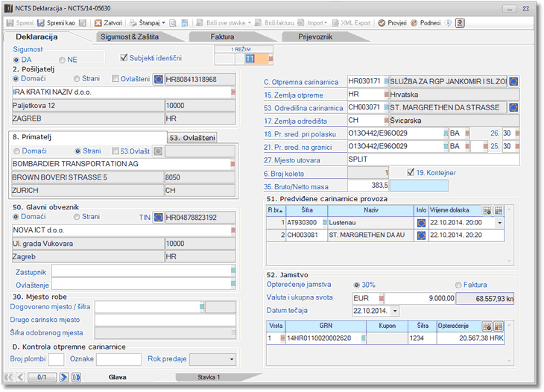The width and height of the screenshot is (544, 392).
Task: Select Strani radio under Glavni obveznik
Action: click(x=77, y=217)
